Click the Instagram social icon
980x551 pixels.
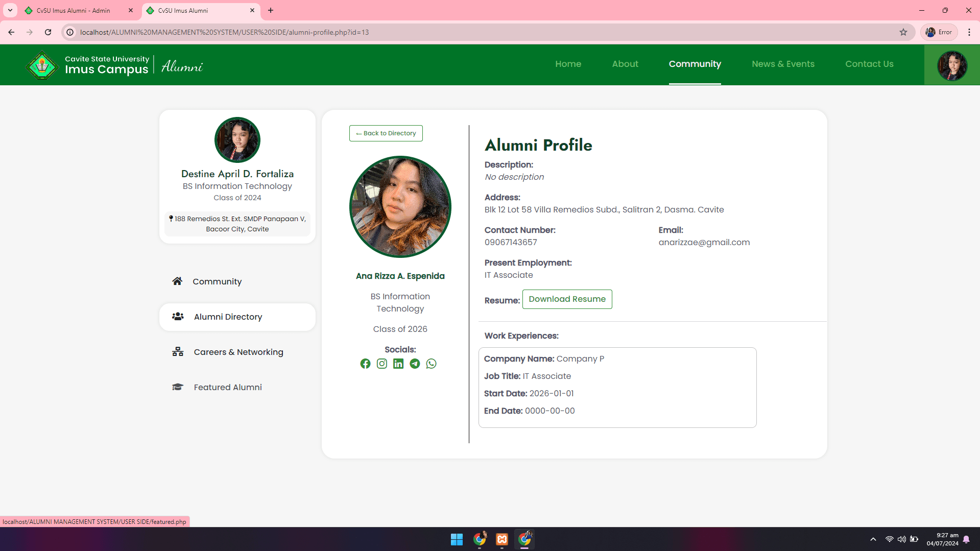click(x=381, y=364)
